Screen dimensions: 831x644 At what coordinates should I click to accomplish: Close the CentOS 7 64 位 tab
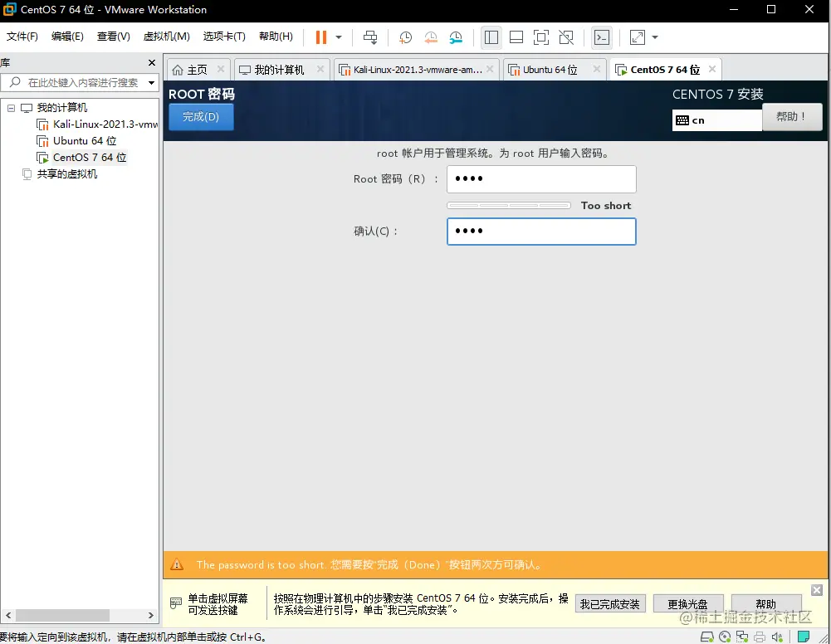712,69
